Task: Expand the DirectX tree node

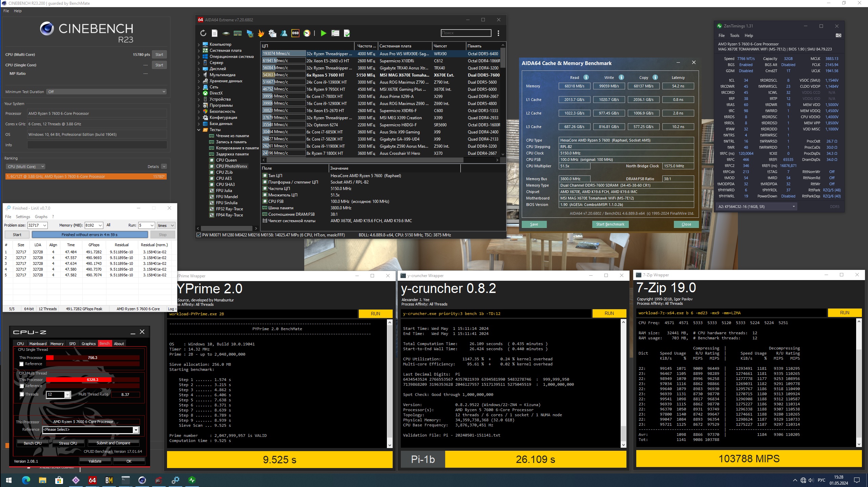Action: [199, 93]
